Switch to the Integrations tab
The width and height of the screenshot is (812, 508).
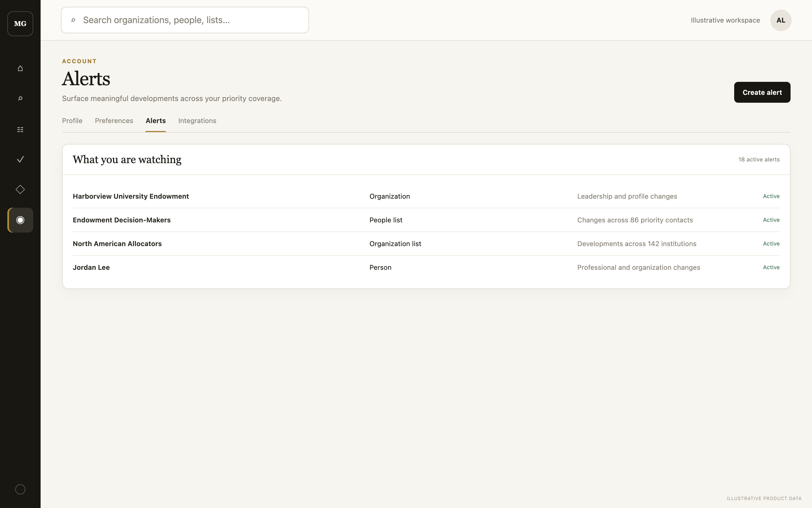(x=197, y=121)
